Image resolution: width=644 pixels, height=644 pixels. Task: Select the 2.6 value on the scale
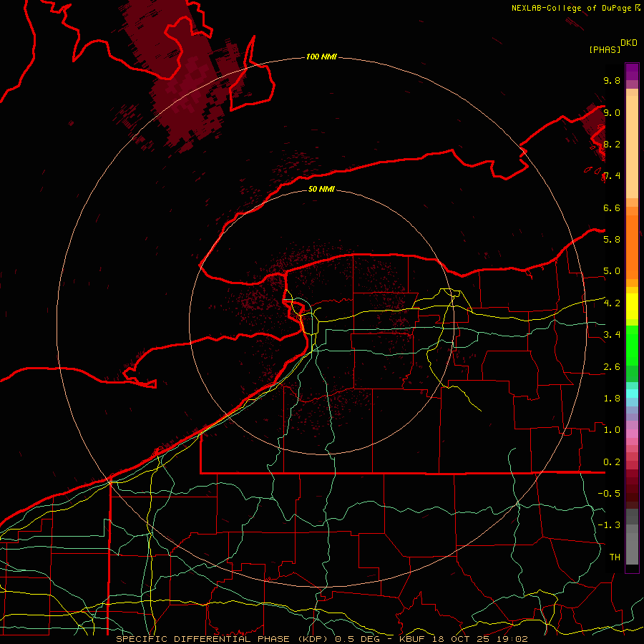(x=612, y=367)
